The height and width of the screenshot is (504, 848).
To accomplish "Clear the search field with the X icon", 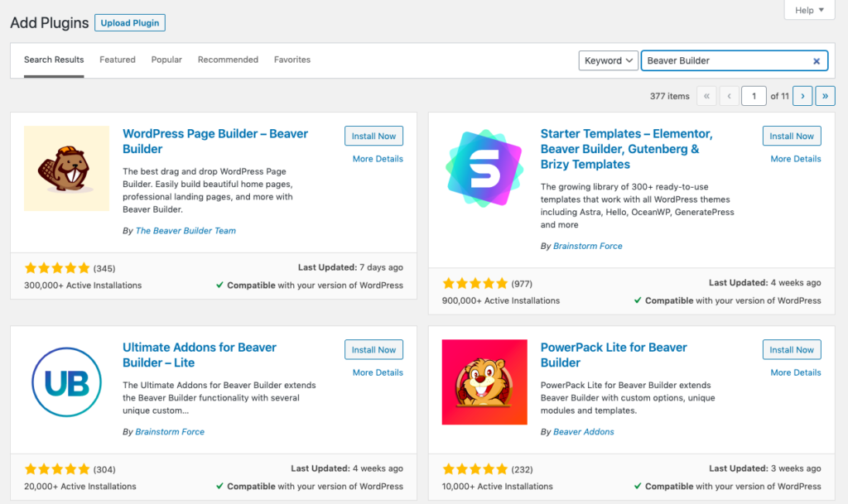I will pyautogui.click(x=816, y=60).
